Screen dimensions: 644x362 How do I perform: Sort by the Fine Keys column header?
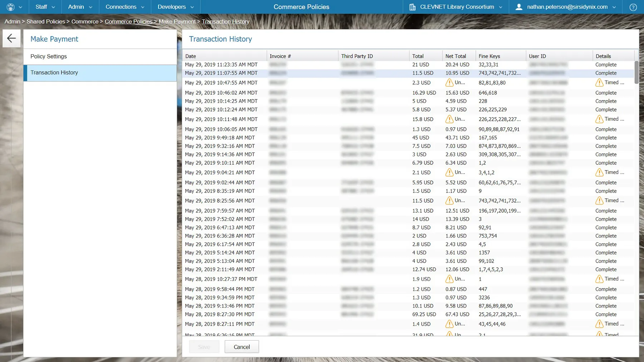coord(501,56)
